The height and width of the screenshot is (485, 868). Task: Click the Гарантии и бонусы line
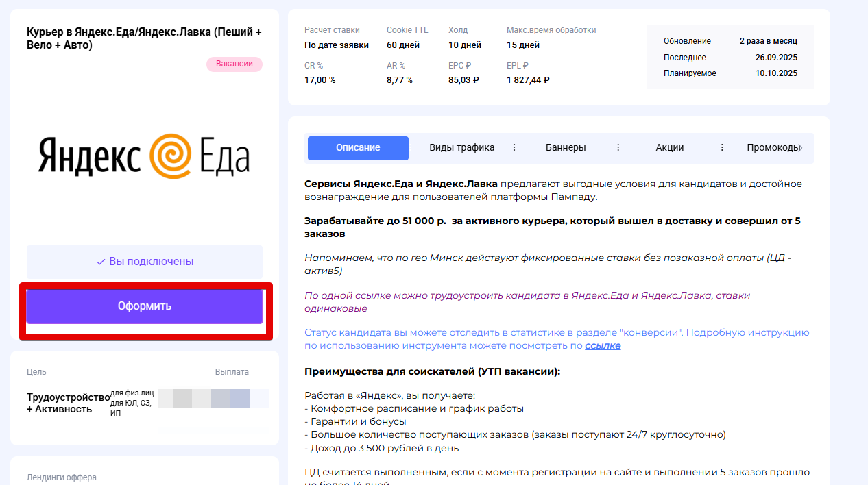tap(355, 421)
